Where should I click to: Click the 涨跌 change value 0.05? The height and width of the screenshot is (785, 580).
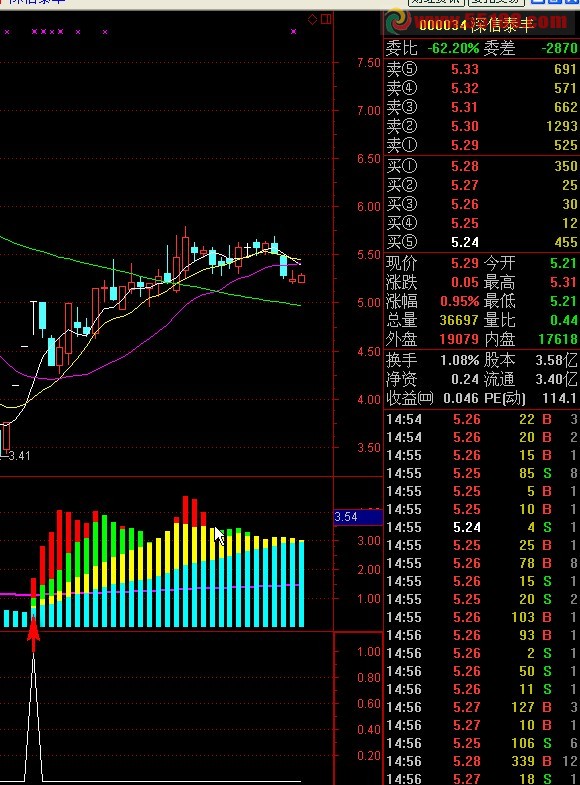(x=465, y=282)
